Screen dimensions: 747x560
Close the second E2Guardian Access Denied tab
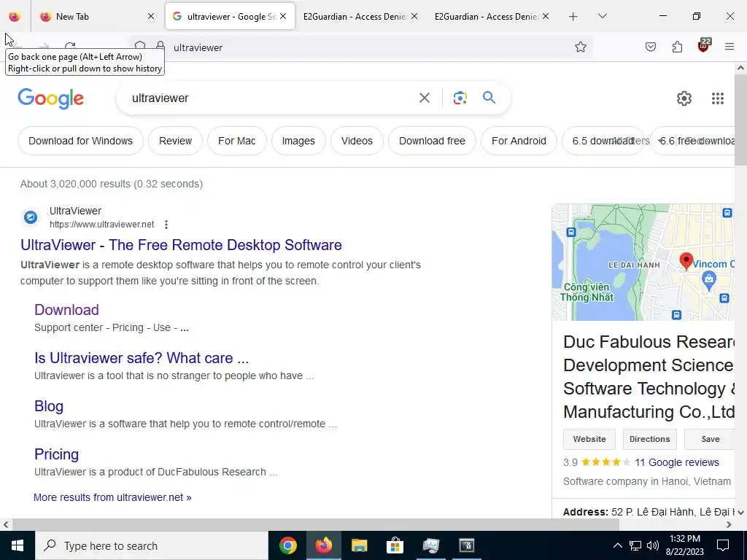546,16
